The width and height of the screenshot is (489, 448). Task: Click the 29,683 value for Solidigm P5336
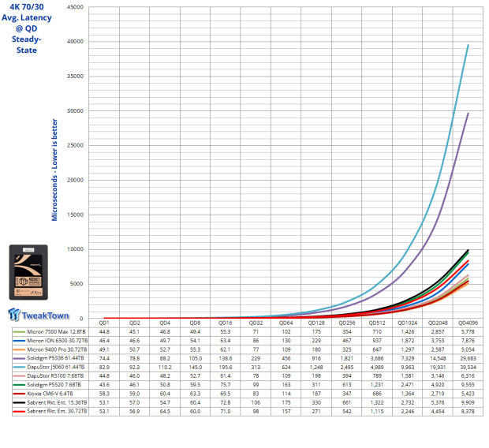(468, 358)
